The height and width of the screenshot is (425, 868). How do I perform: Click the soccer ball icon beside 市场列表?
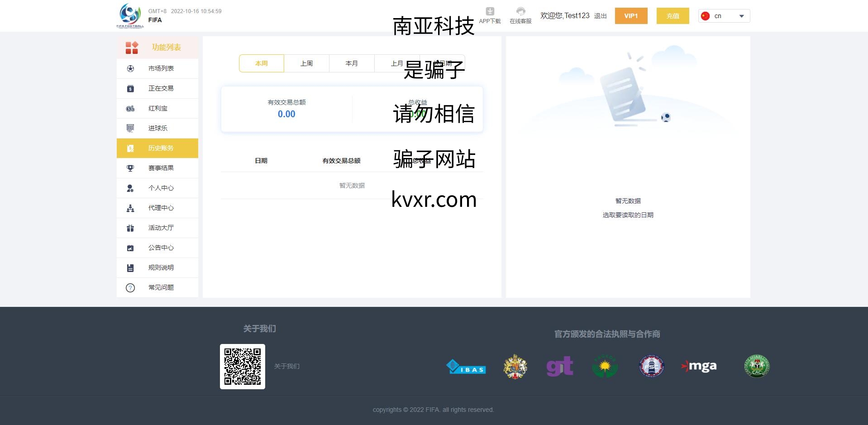(x=130, y=68)
